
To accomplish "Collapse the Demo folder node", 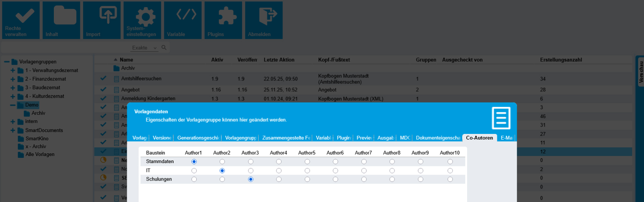I will [x=13, y=105].
